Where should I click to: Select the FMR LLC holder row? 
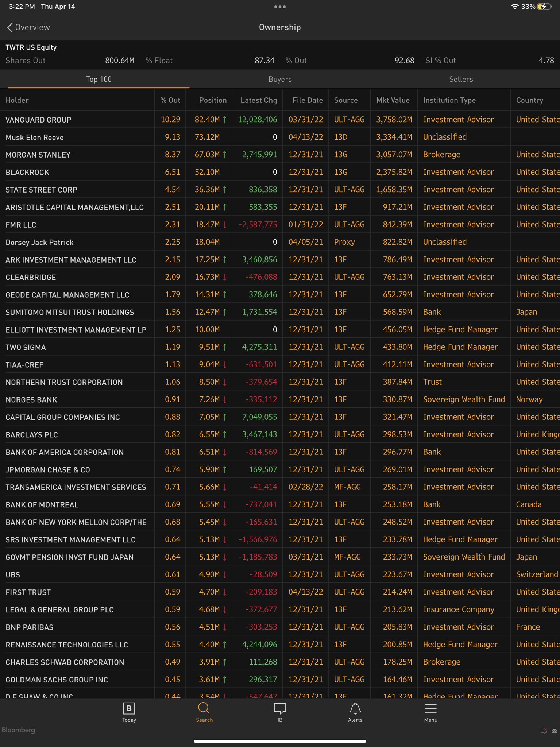point(280,225)
